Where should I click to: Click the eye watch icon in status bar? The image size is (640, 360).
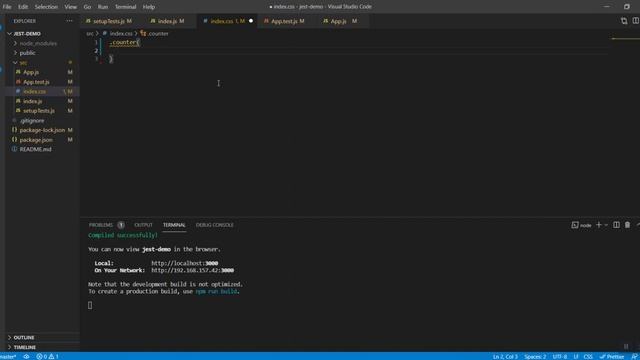(x=26, y=356)
